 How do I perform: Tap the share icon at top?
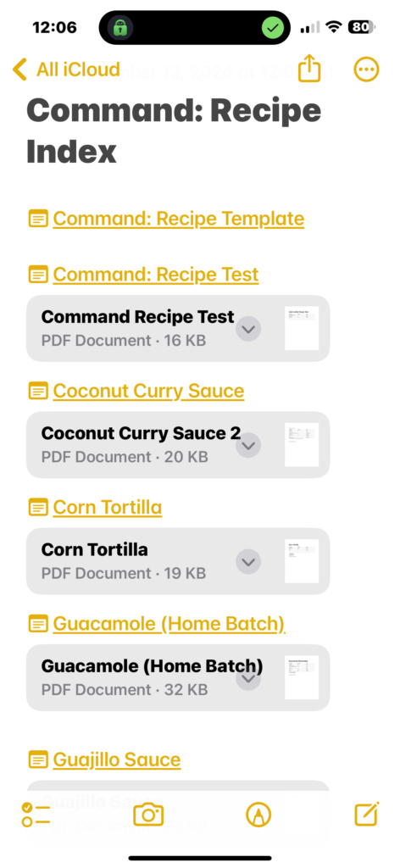(x=309, y=70)
